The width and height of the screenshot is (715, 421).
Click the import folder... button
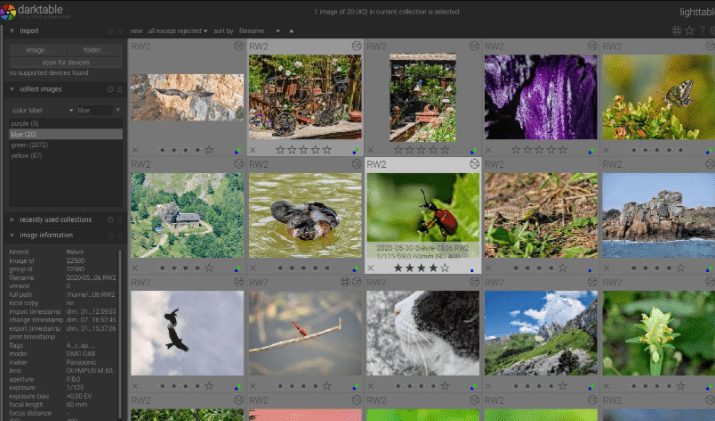tap(94, 50)
